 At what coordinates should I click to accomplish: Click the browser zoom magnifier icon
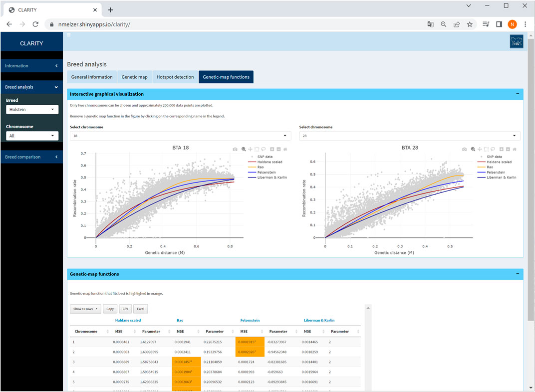click(443, 24)
